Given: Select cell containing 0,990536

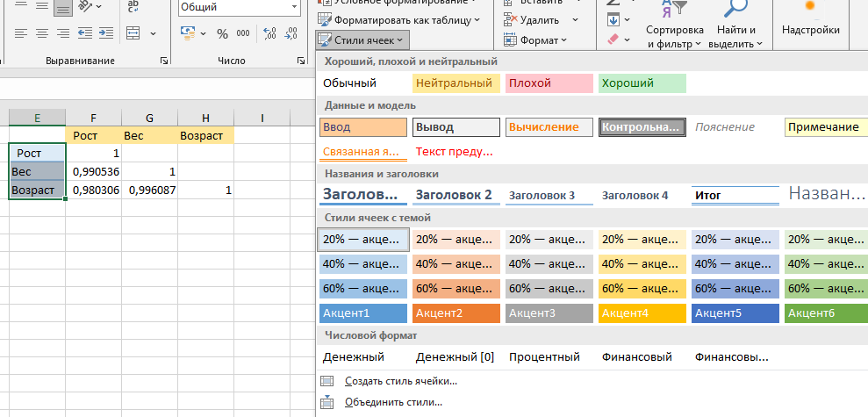Looking at the screenshot, I should tap(93, 171).
